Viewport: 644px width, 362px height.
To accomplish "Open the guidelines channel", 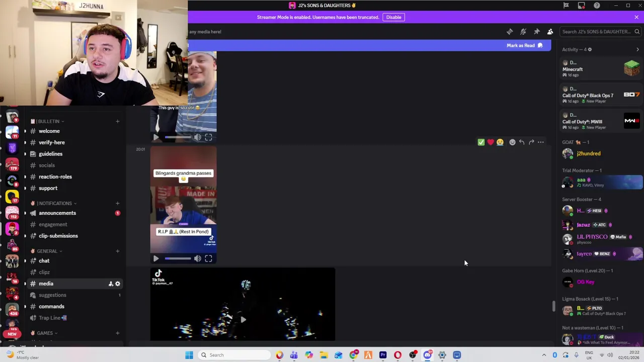I will (x=74, y=154).
